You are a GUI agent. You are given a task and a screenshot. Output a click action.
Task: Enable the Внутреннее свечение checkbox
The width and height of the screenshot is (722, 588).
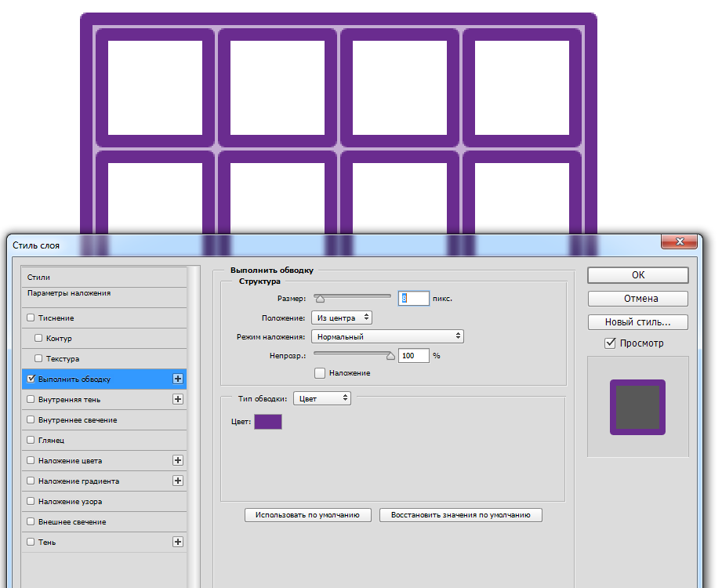pos(31,419)
